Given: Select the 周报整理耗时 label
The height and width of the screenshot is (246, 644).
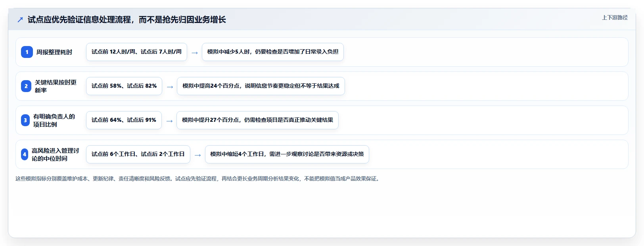Looking at the screenshot, I should 54,52.
